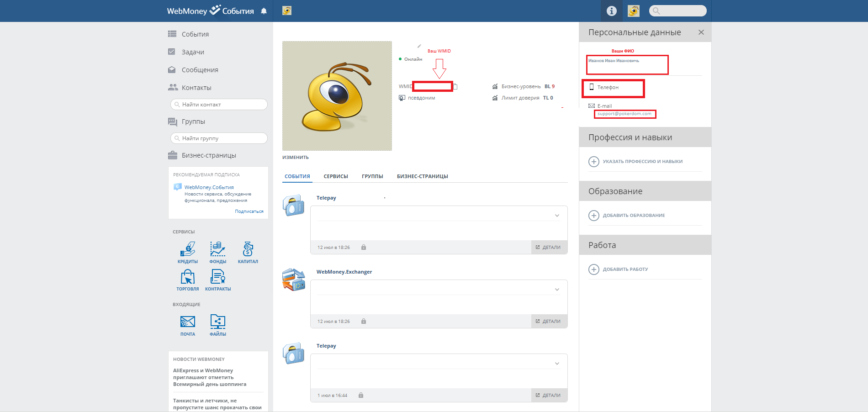Click ИЗМЕНИТЬ under the profile picture
868x412 pixels.
point(296,158)
